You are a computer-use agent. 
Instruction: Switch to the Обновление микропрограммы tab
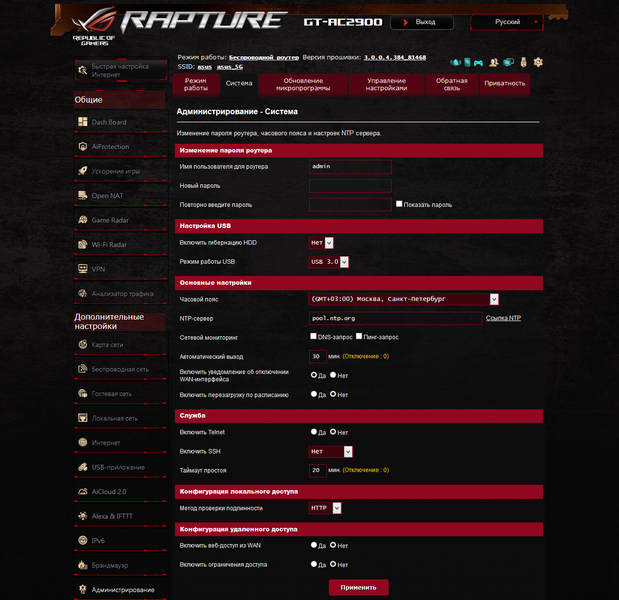point(303,84)
